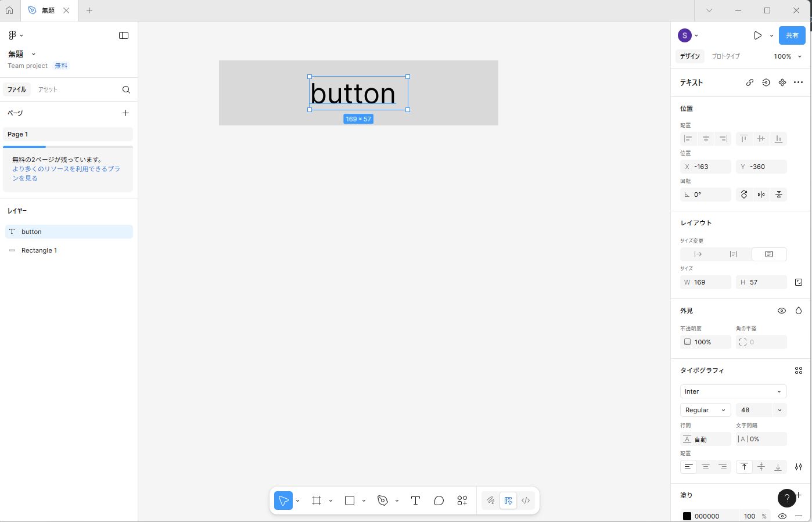The image size is (812, 522).
Task: Select the Rectangle 1 layer
Action: coord(39,250)
